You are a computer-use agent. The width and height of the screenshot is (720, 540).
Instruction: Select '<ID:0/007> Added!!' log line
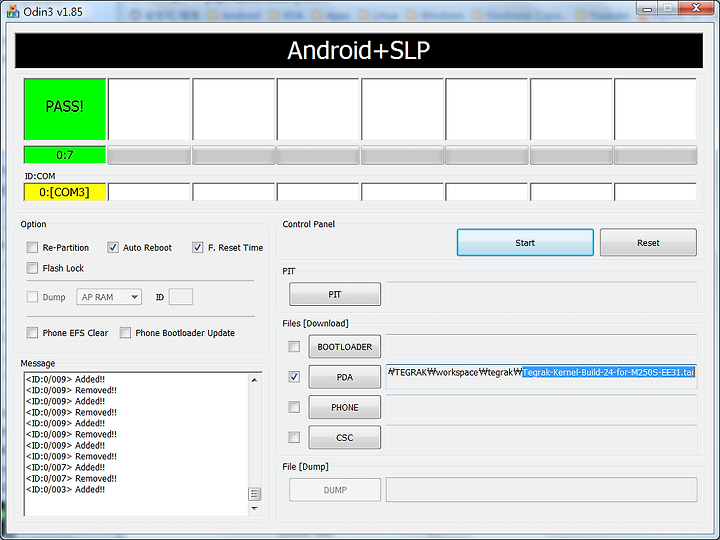click(65, 467)
